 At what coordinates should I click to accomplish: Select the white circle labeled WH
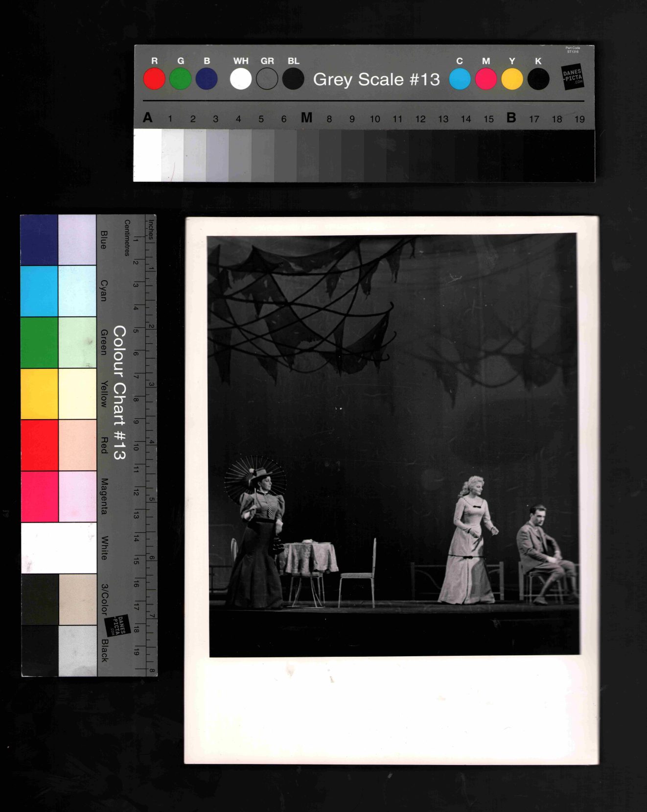(x=241, y=79)
